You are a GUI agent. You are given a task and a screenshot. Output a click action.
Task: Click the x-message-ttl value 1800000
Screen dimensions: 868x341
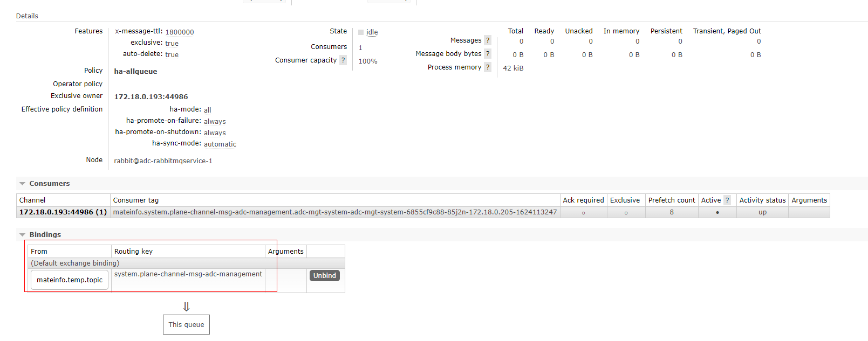coord(180,32)
